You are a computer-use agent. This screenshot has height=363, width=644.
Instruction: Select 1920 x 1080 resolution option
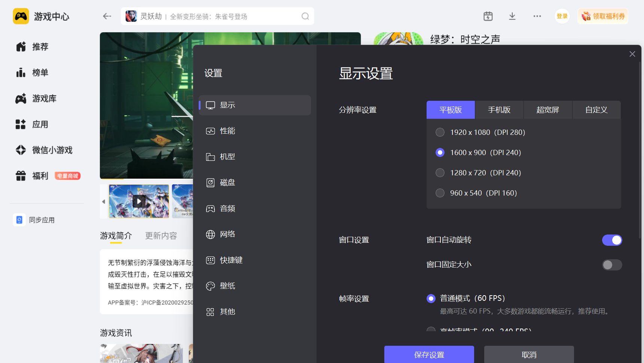pos(440,132)
